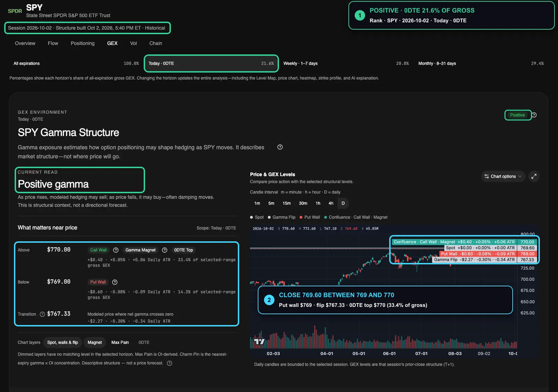
Task: Open help icon next to Call Wall tag
Action: [x=116, y=250]
